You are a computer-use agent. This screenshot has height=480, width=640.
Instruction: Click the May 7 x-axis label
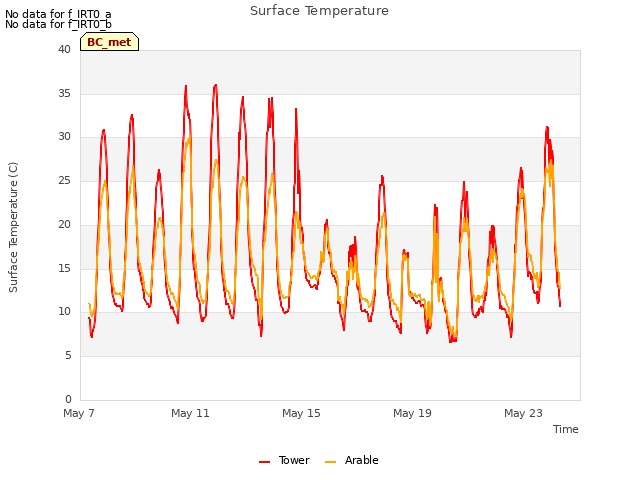coord(79,413)
